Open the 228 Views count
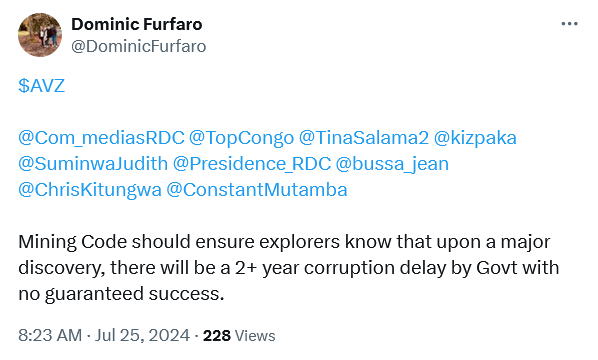The image size is (598, 360). pos(239,336)
